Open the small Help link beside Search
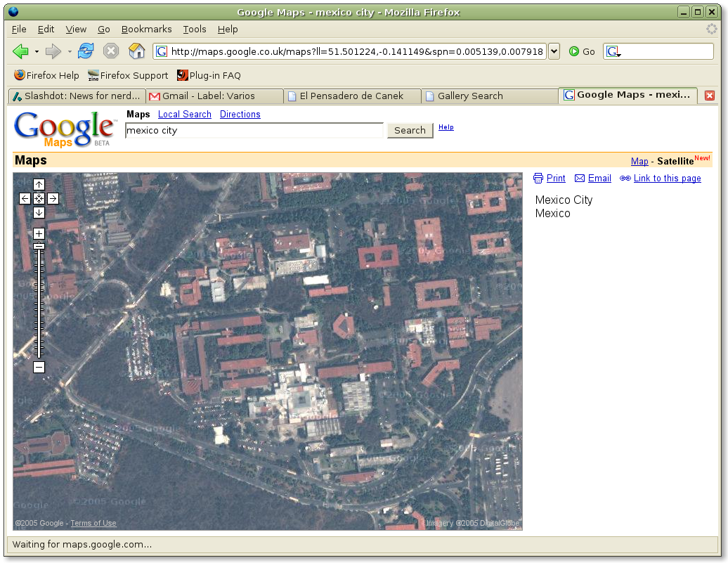 (x=446, y=127)
